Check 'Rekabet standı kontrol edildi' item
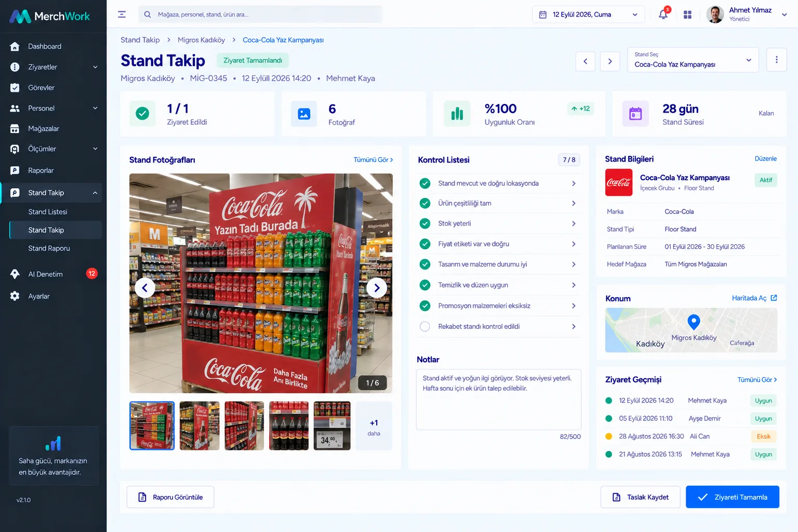Screen dimensions: 798x532 [x=425, y=326]
